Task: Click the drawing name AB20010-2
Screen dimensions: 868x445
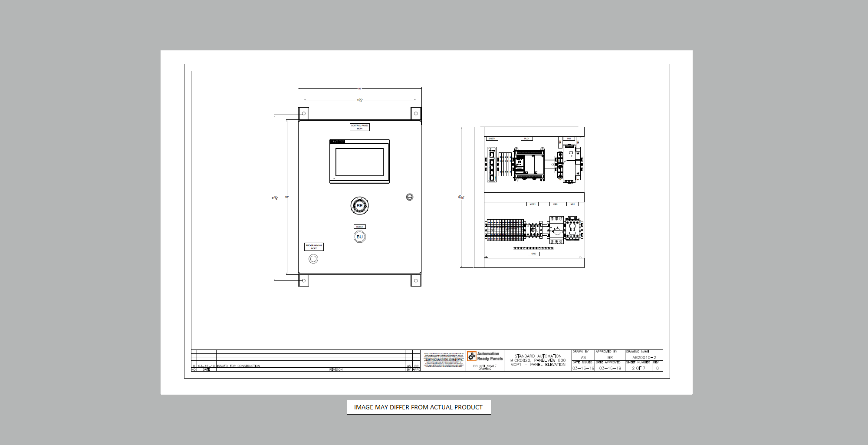Action: pos(644,357)
